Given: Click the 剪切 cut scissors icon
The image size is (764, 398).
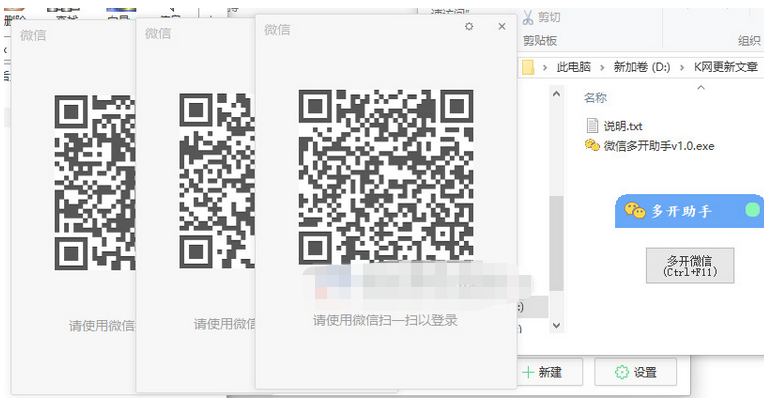Looking at the screenshot, I should (x=528, y=18).
